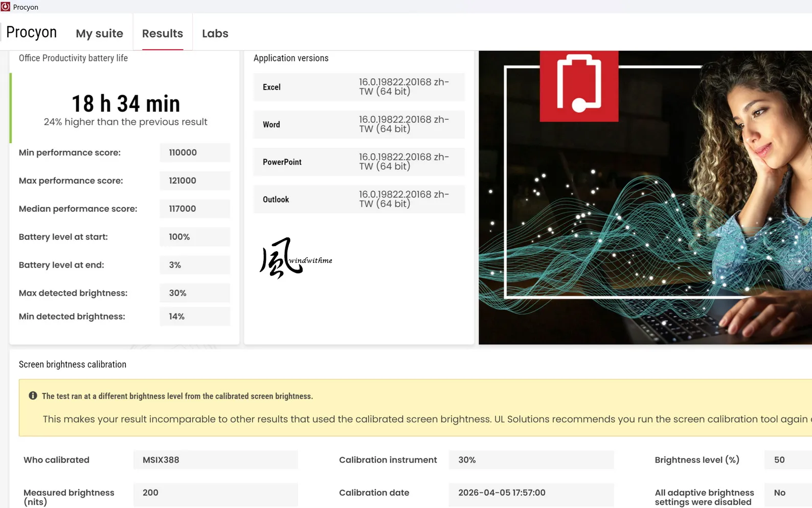Select the Word version row
This screenshot has height=508, width=812.
359,124
